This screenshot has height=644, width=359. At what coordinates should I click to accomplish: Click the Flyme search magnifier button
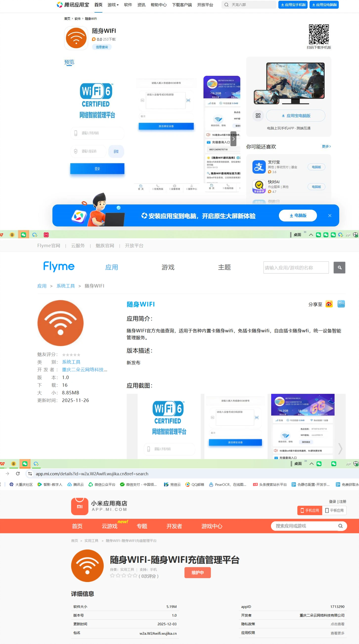coord(339,267)
